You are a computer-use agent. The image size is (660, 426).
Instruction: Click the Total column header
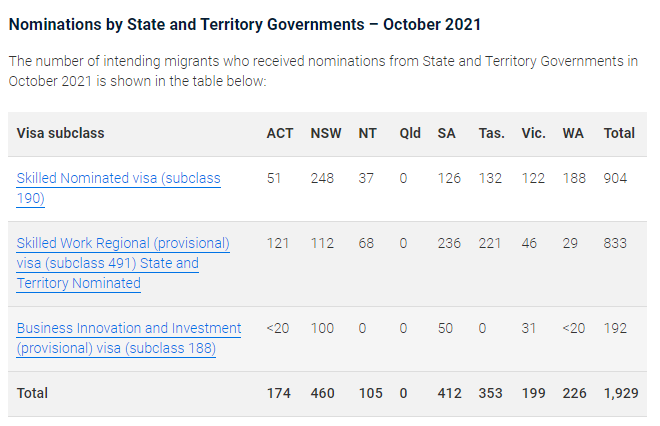coord(619,133)
